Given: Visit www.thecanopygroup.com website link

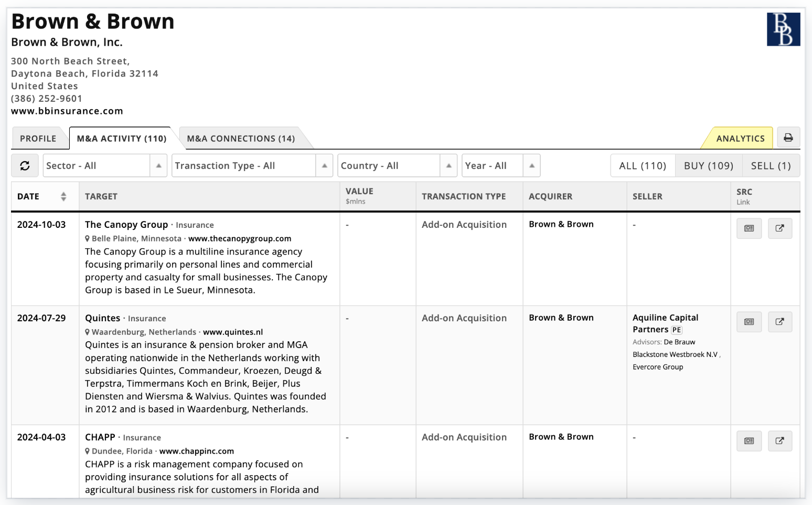Looking at the screenshot, I should pos(240,238).
